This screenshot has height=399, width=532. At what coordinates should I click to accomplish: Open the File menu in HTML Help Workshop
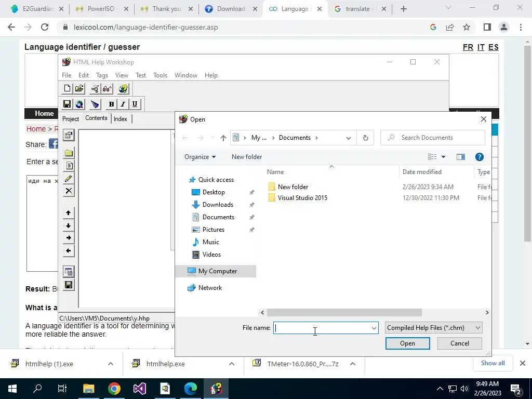[66, 75]
